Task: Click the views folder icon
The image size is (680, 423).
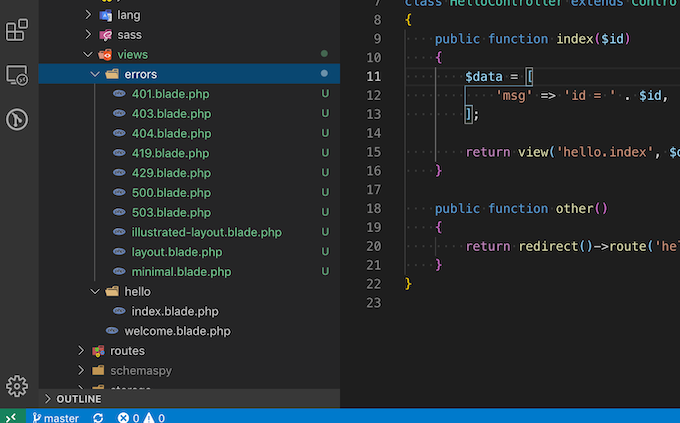Action: click(x=105, y=55)
